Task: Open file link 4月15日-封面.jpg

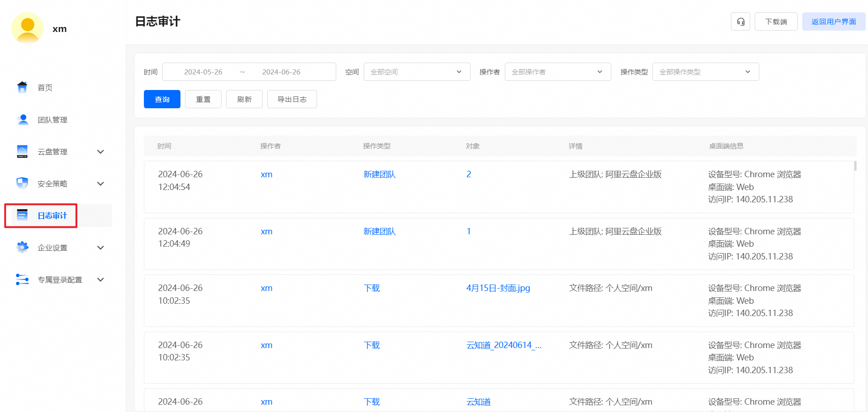Action: [498, 288]
